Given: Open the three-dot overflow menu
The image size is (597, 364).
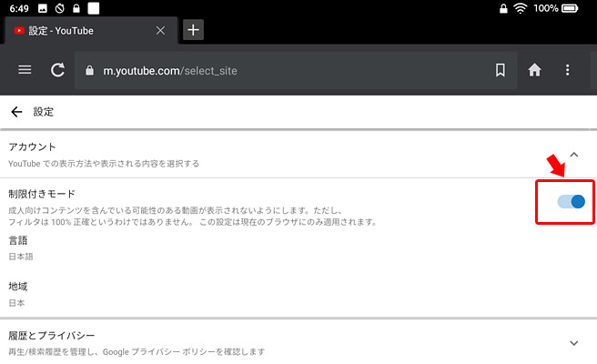Looking at the screenshot, I should coord(567,70).
